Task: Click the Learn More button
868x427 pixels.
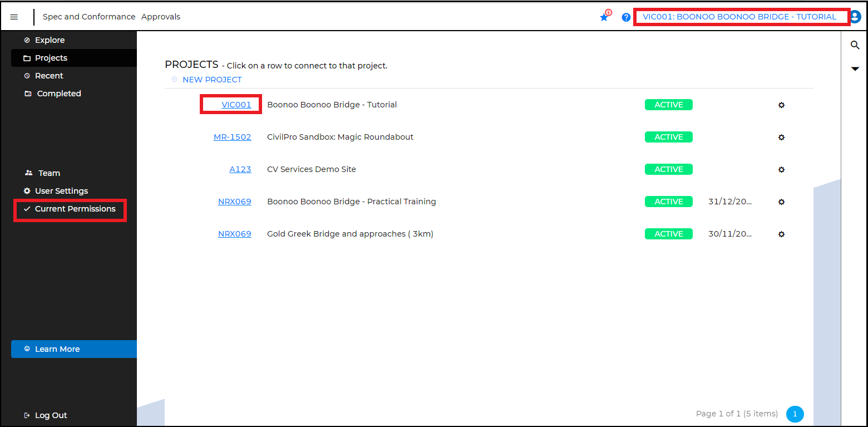Action: [57, 349]
